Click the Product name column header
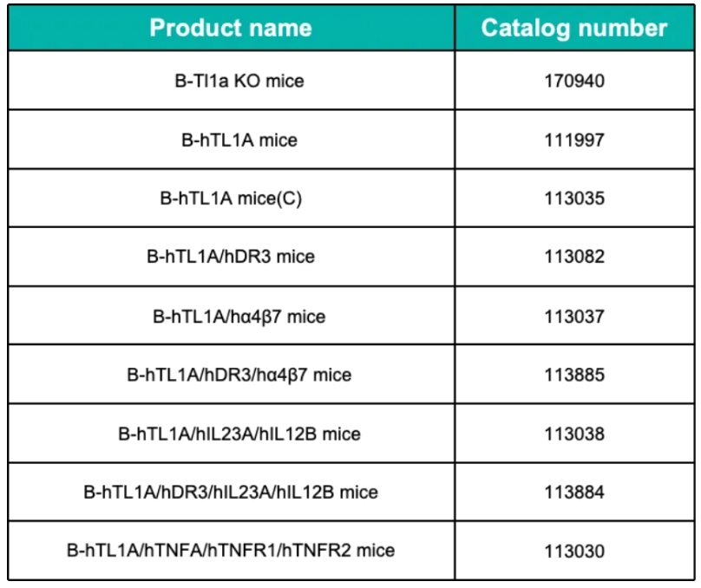 pos(231,28)
